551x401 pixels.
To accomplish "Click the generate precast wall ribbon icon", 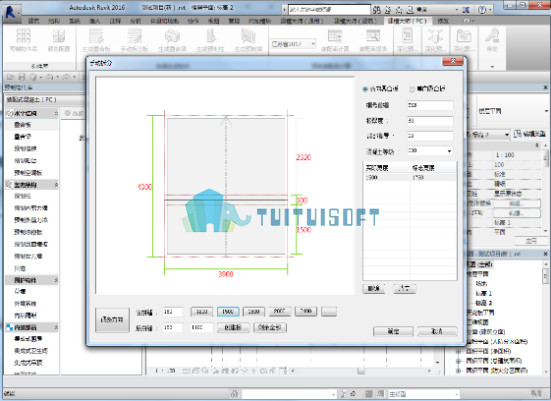I will tap(248, 40).
